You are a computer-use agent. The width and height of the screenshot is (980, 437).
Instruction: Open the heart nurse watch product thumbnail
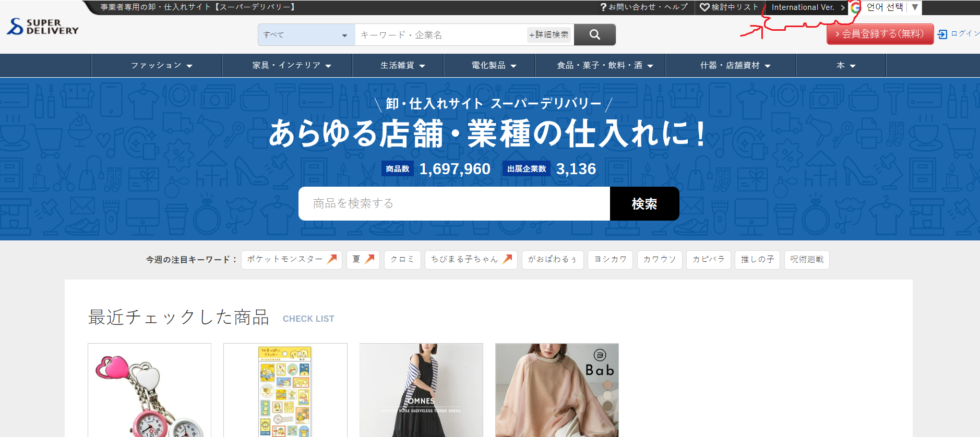149,390
